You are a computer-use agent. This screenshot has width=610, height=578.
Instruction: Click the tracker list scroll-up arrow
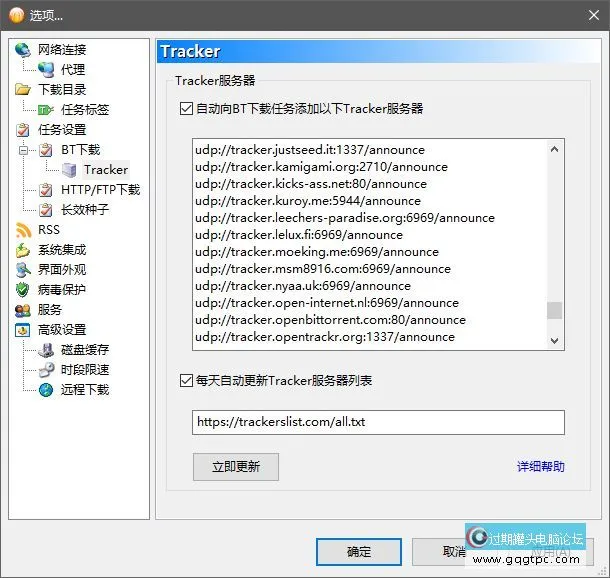[555, 149]
